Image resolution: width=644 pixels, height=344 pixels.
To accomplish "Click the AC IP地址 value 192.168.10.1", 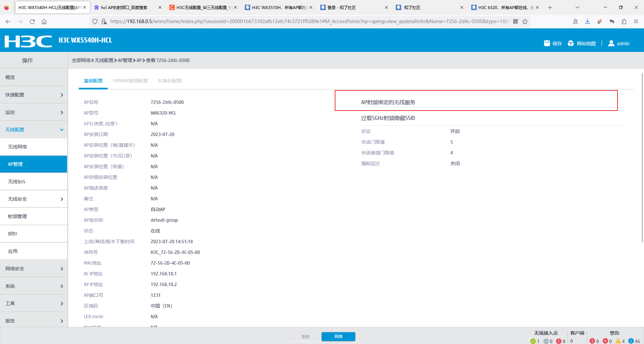I will click(164, 274).
